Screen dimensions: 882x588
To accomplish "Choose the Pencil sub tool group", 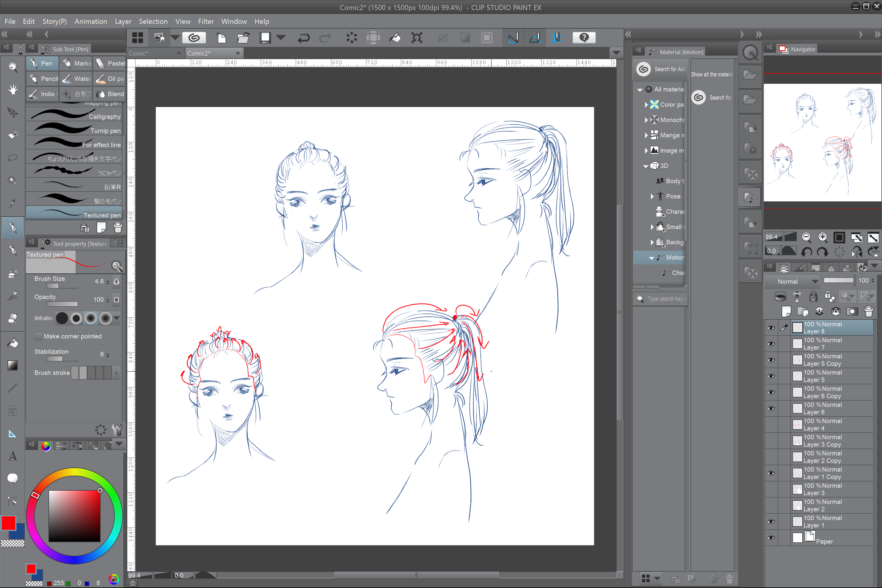I will (x=43, y=79).
